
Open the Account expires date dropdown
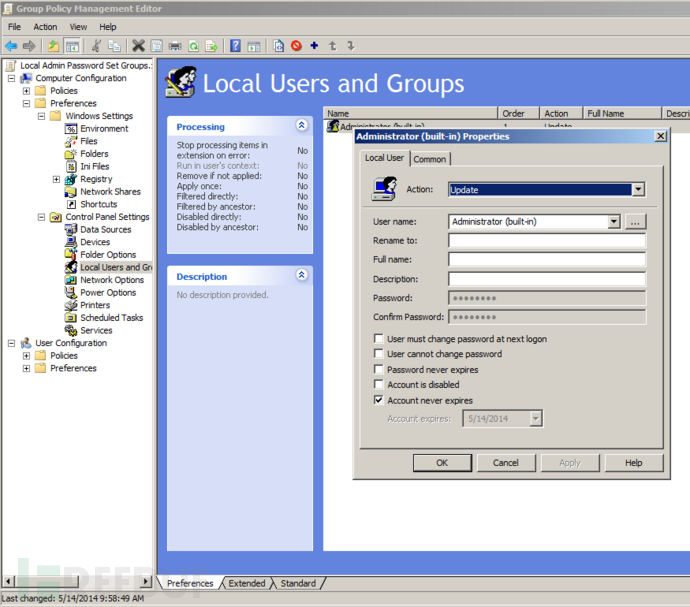[x=536, y=419]
